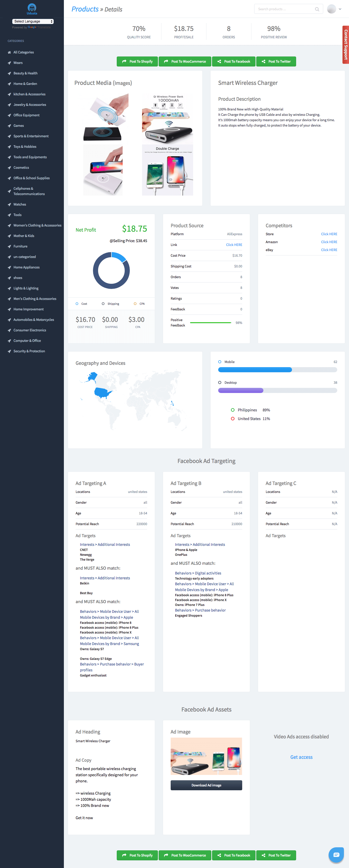Open eBay competitor Click HERE link
Screen dimensions: 349x868
[x=329, y=250]
